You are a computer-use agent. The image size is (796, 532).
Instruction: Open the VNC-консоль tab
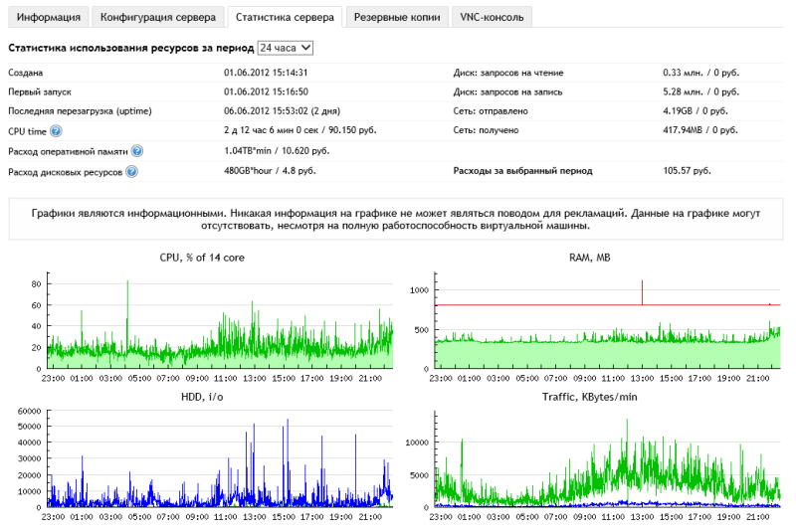[x=492, y=17]
